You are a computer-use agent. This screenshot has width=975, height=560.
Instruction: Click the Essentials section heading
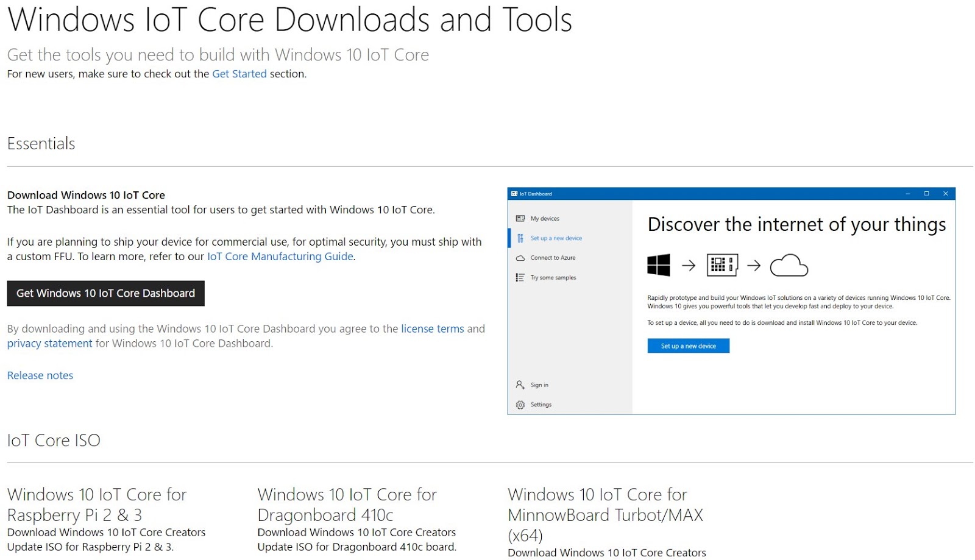pyautogui.click(x=41, y=143)
